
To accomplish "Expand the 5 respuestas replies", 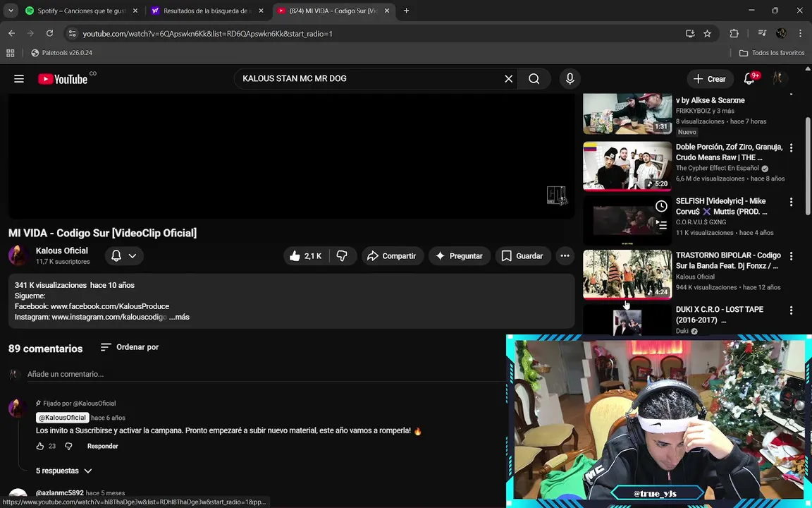I will coord(63,471).
